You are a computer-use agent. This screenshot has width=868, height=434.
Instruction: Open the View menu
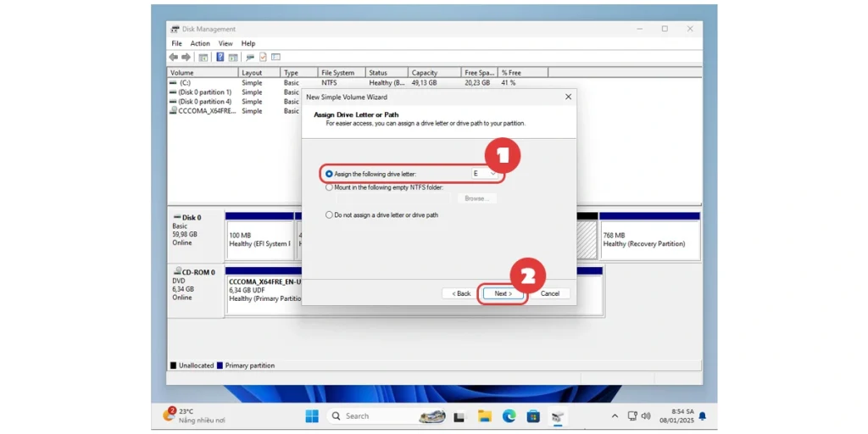point(225,43)
